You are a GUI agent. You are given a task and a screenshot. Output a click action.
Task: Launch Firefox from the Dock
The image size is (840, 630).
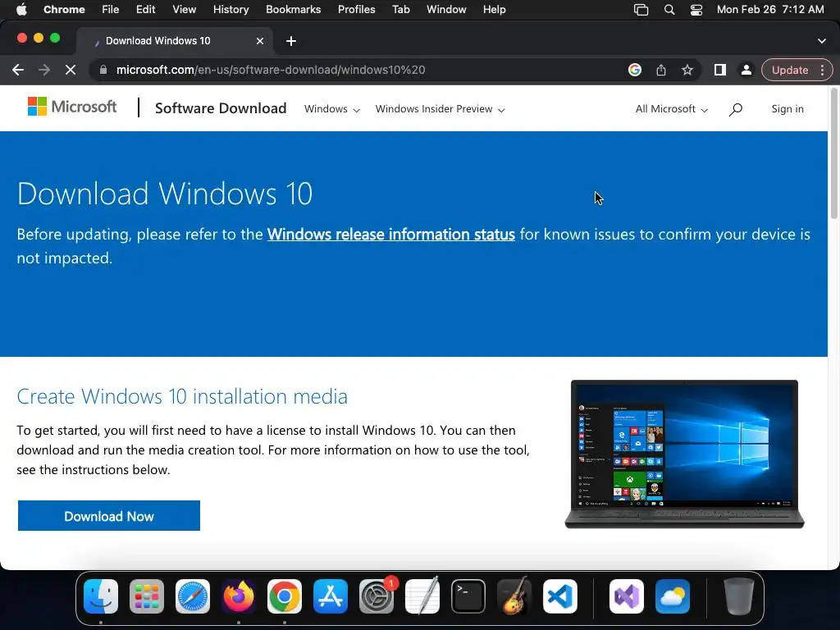pos(239,596)
